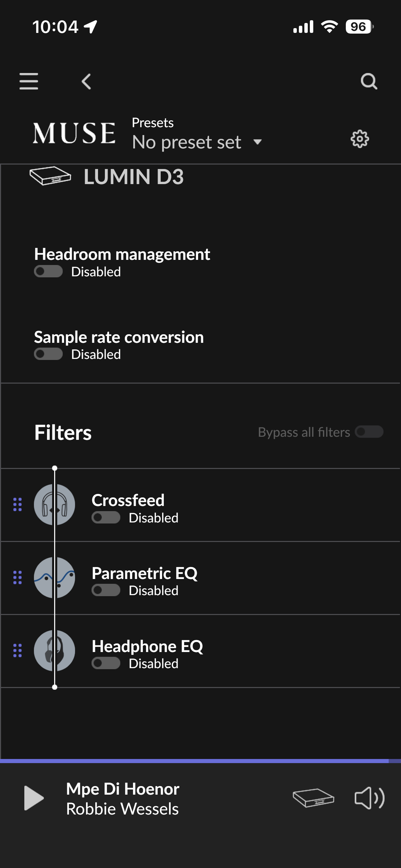Click the Headphone EQ icon
Viewport: 401px width, 868px height.
(54, 651)
